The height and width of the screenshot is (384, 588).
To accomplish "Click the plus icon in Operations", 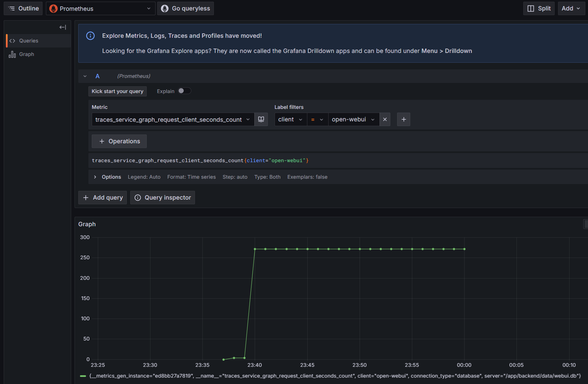I will click(x=102, y=141).
